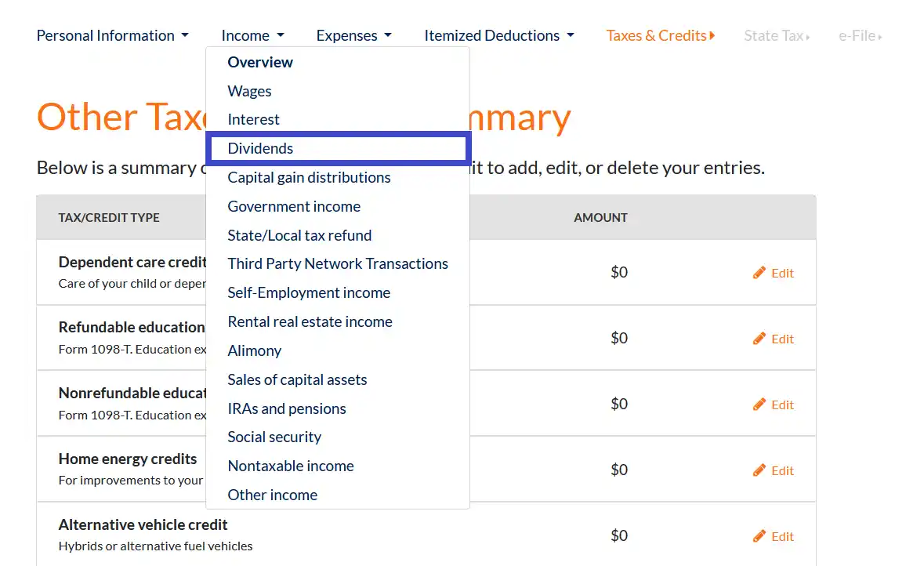
Task: Click the pencil icon for Alternative vehicle credit
Action: (x=759, y=536)
